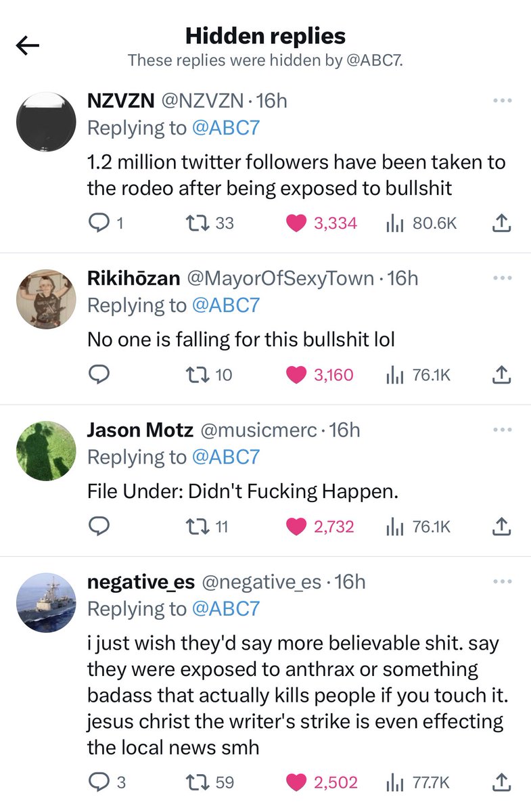Like Rikihōzan's reply showing 3,160 likes
The image size is (531, 812).
296,375
